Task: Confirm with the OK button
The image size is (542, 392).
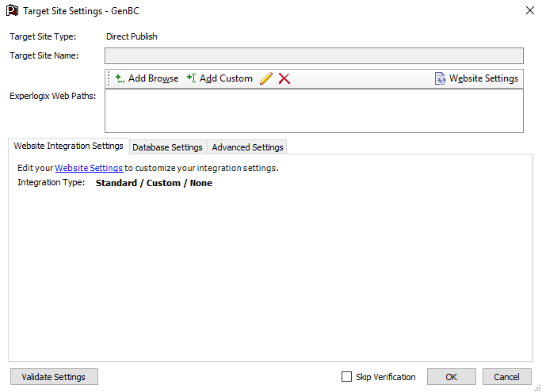Action: tap(451, 376)
